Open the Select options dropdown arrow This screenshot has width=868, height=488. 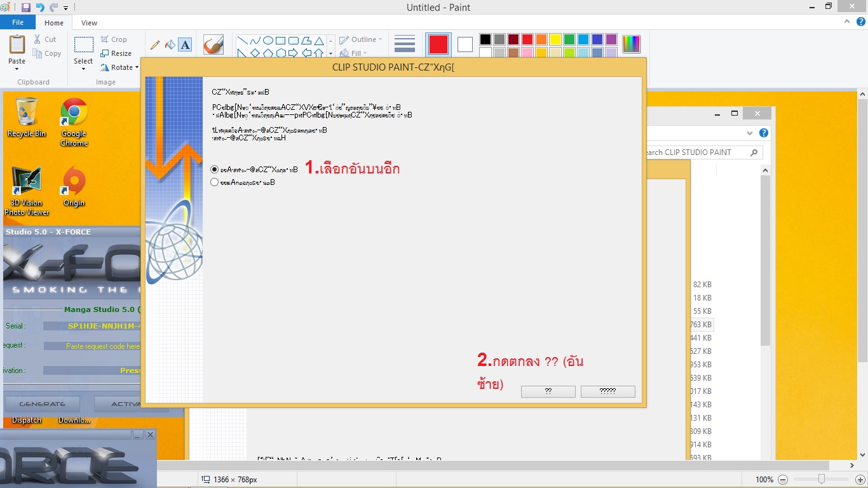84,69
